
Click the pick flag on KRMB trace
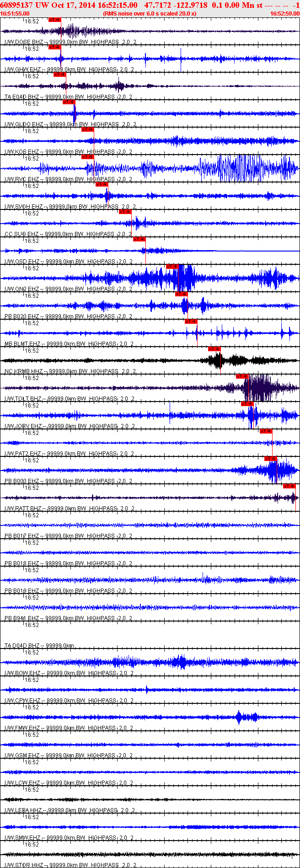point(214,349)
